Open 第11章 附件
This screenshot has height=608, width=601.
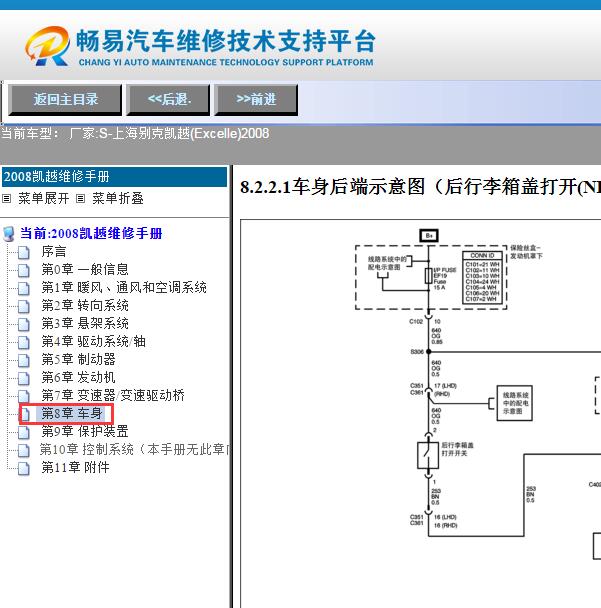[76, 467]
